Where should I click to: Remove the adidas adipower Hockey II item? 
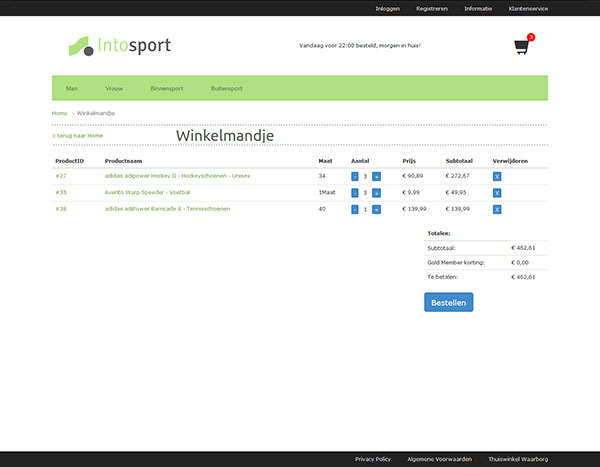pos(497,176)
